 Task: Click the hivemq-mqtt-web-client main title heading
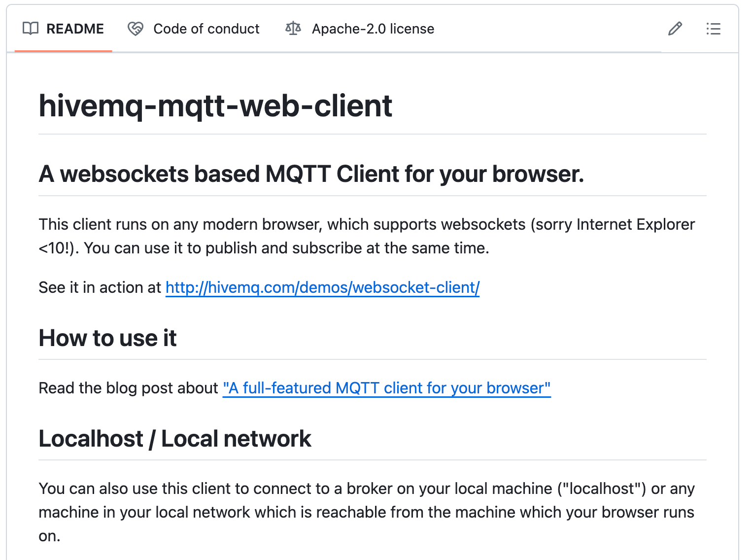tap(215, 106)
